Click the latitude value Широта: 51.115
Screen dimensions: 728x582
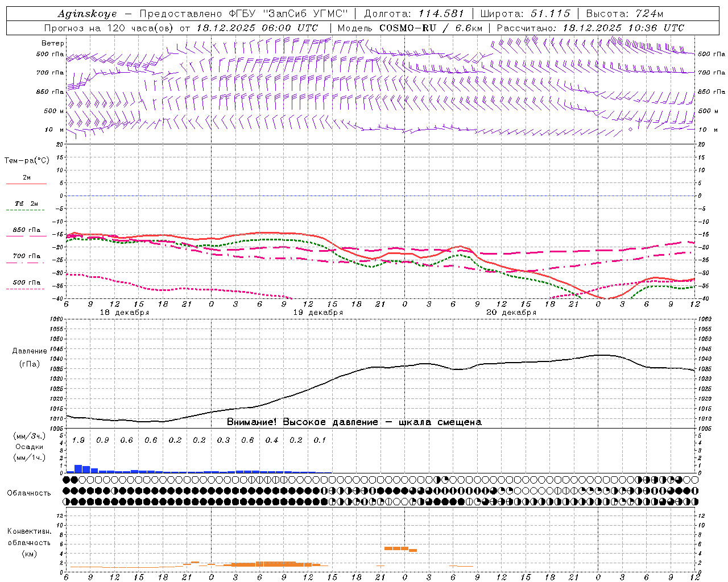[x=525, y=14]
